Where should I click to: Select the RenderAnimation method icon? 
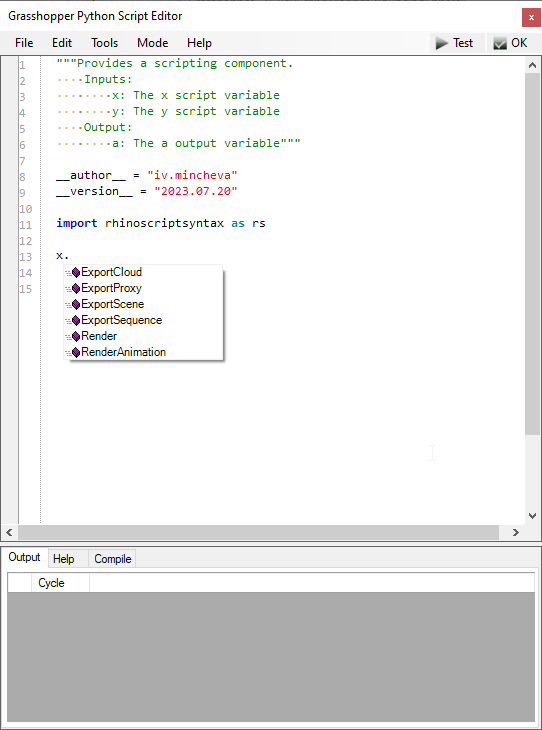pos(73,352)
